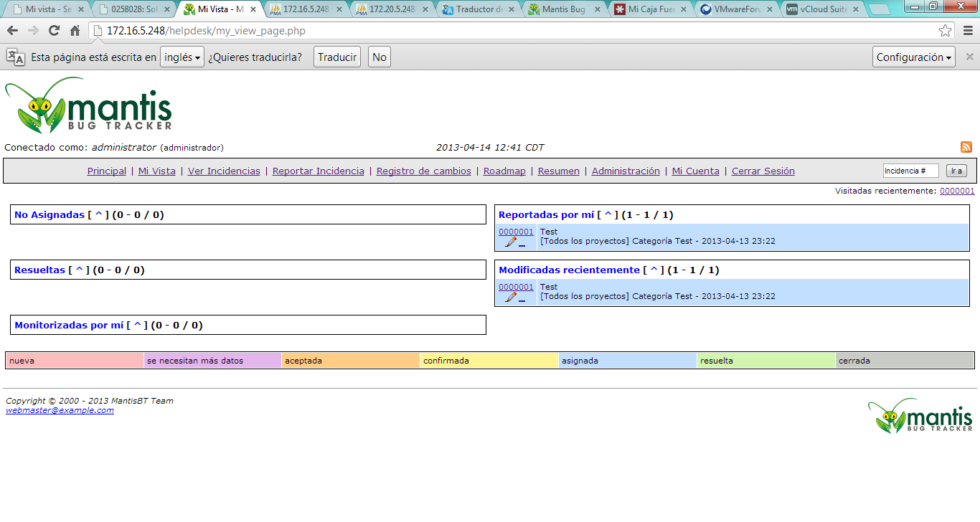The height and width of the screenshot is (522, 980).
Task: Click the webmaster@example.com email link
Action: point(60,410)
